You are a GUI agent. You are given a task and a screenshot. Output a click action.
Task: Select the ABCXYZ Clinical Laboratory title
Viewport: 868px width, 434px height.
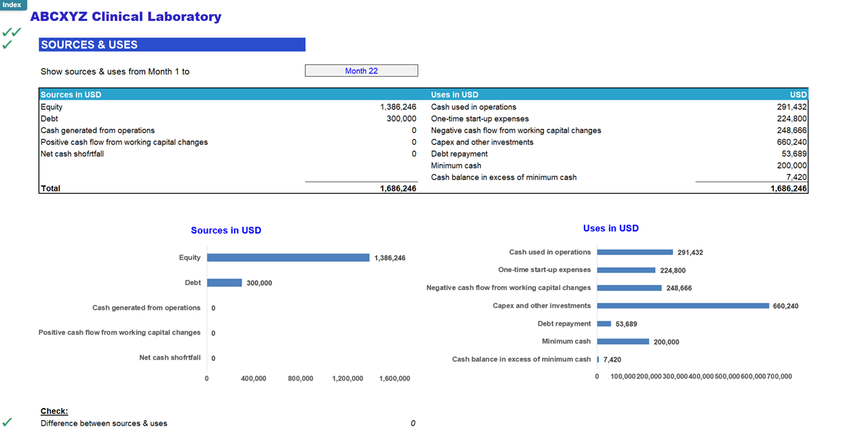(126, 17)
